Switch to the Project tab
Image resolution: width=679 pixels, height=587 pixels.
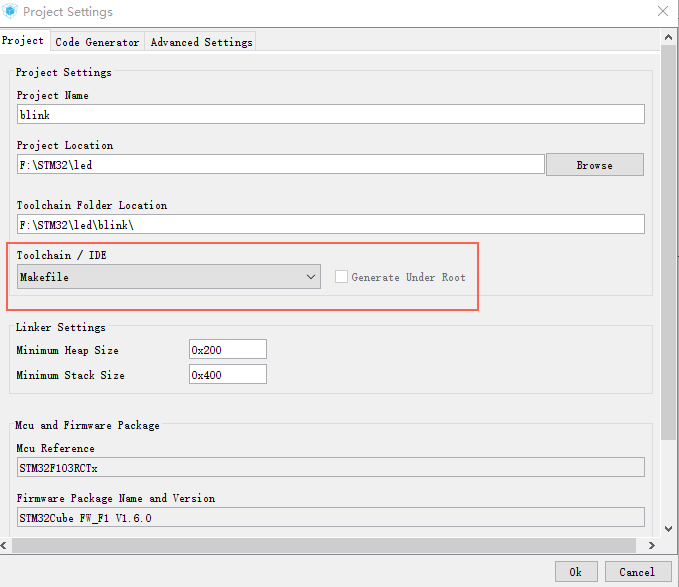click(x=23, y=41)
